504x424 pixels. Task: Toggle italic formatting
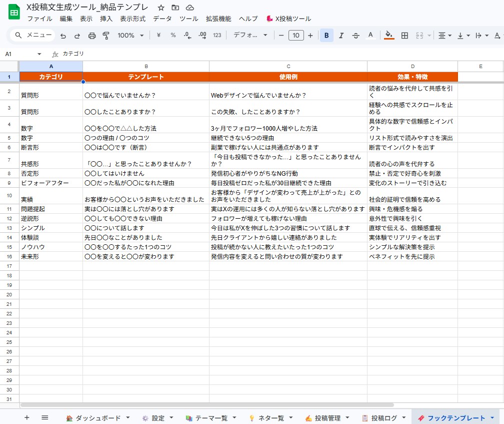[x=341, y=36]
